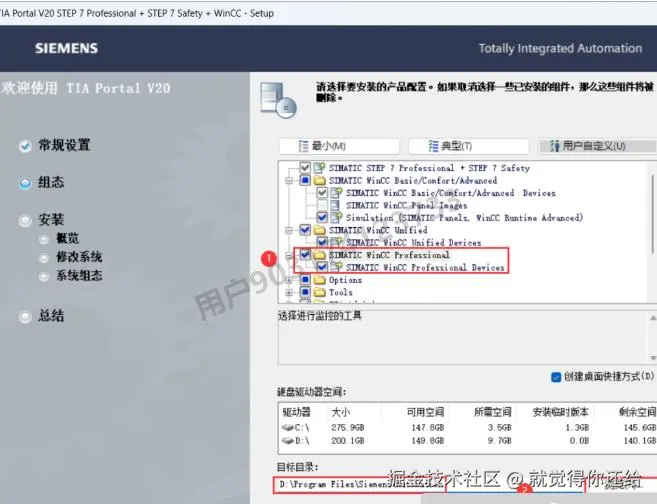
Task: Click the WinCC Professional folder icon
Action: pyautogui.click(x=320, y=255)
